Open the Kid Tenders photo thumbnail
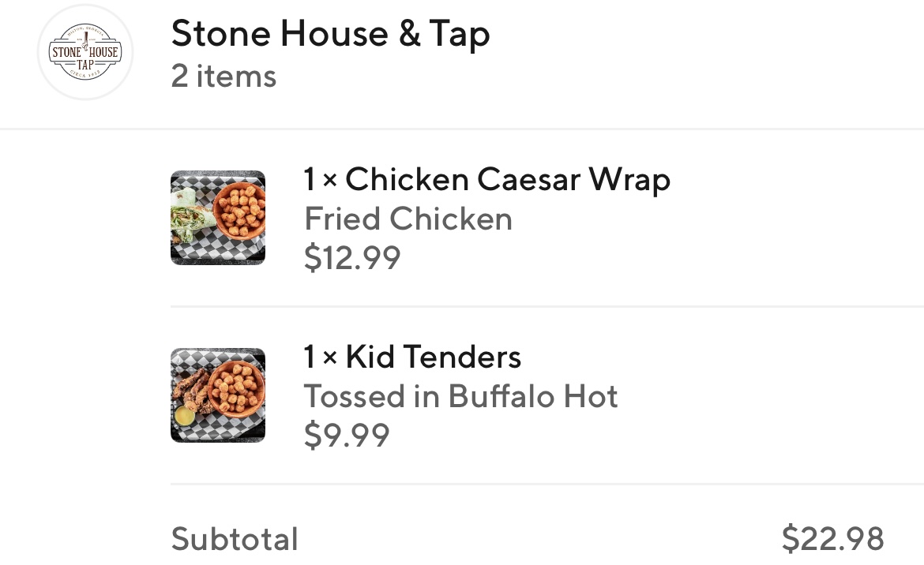 (218, 395)
